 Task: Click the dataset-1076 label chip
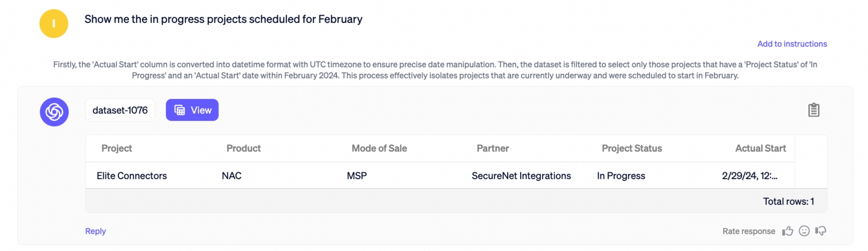point(120,110)
